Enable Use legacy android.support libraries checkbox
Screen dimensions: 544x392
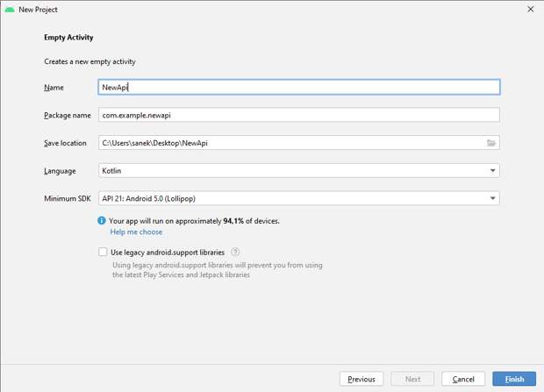click(104, 253)
